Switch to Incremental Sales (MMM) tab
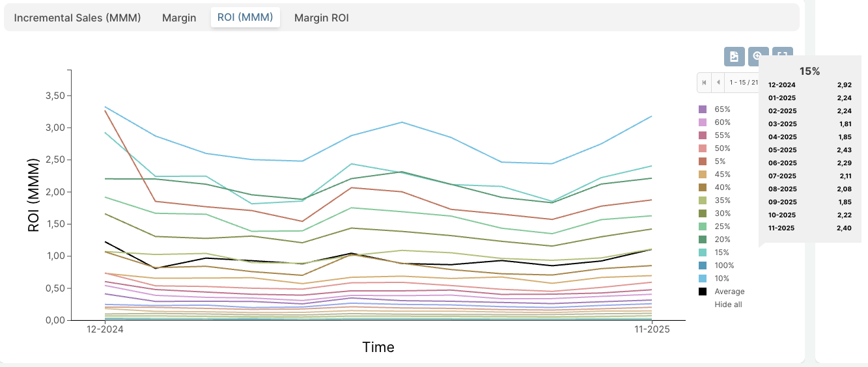 pos(77,18)
